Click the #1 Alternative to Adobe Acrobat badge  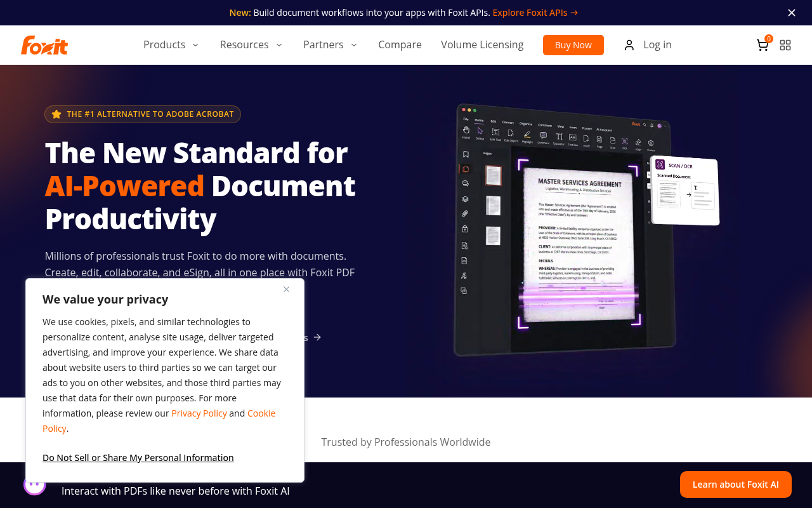coord(143,114)
